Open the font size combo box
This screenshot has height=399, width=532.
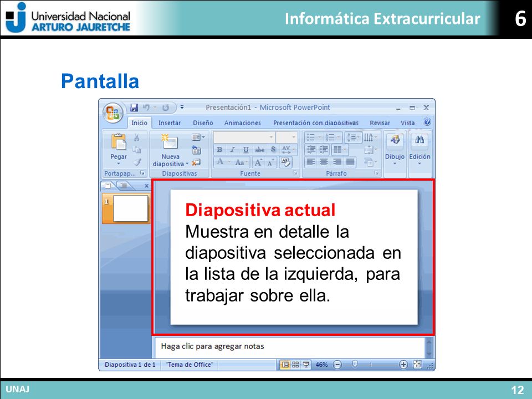[287, 137]
